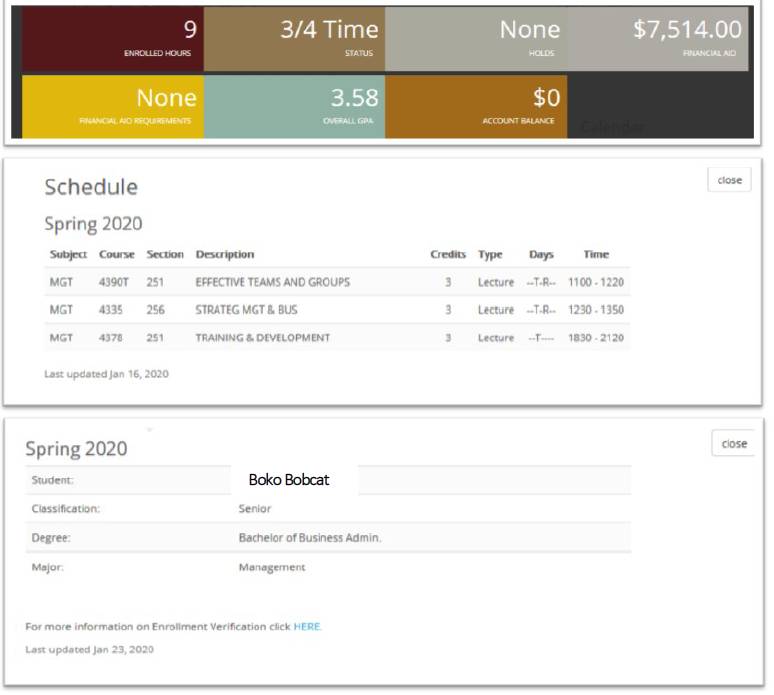Screen dimensions: 774x695
Task: Close the Schedule panel
Action: 729,180
